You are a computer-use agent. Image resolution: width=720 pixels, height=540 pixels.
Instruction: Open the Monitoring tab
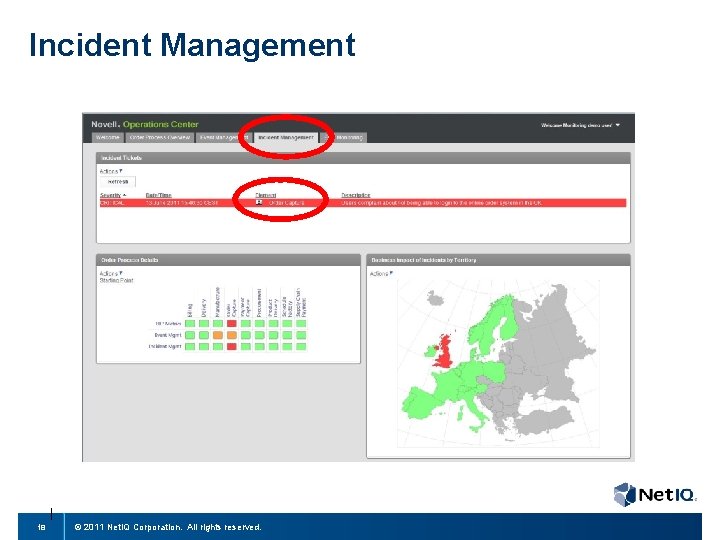click(346, 137)
